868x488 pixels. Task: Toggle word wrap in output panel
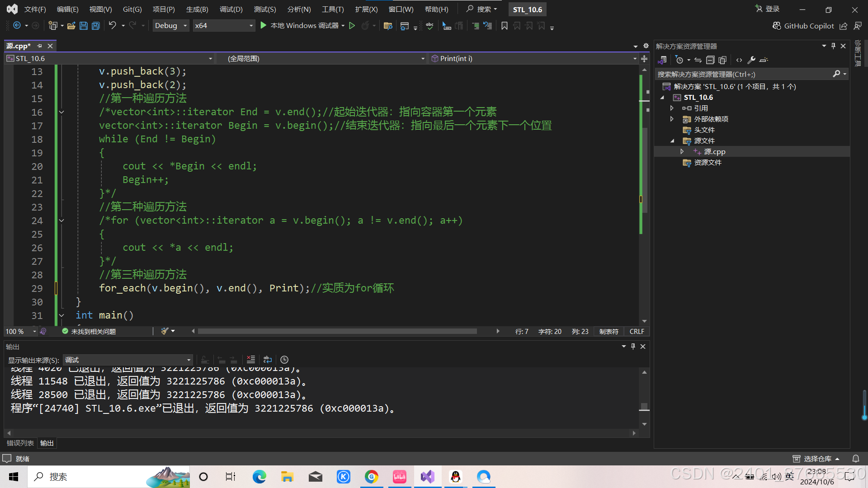pos(268,360)
